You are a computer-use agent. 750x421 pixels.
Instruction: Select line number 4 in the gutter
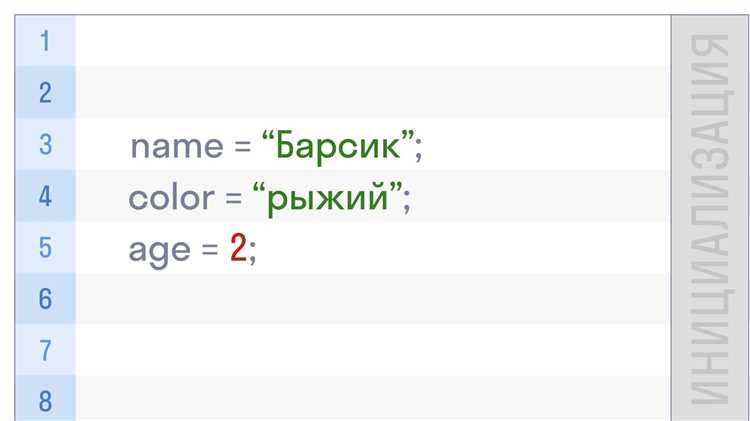pyautogui.click(x=45, y=196)
